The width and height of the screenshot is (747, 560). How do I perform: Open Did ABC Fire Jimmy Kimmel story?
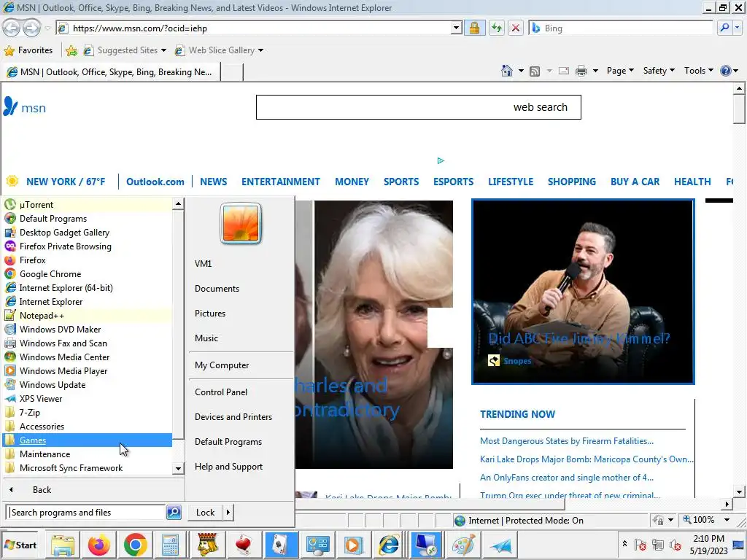click(x=578, y=338)
